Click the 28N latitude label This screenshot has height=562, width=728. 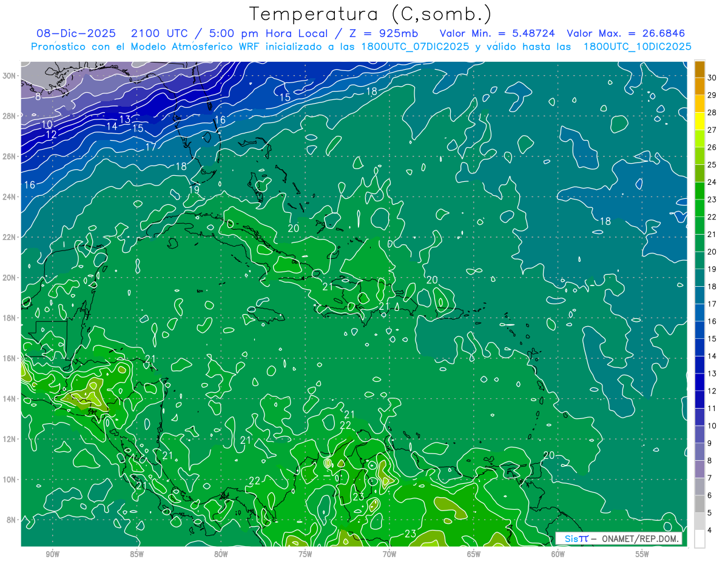coord(10,116)
